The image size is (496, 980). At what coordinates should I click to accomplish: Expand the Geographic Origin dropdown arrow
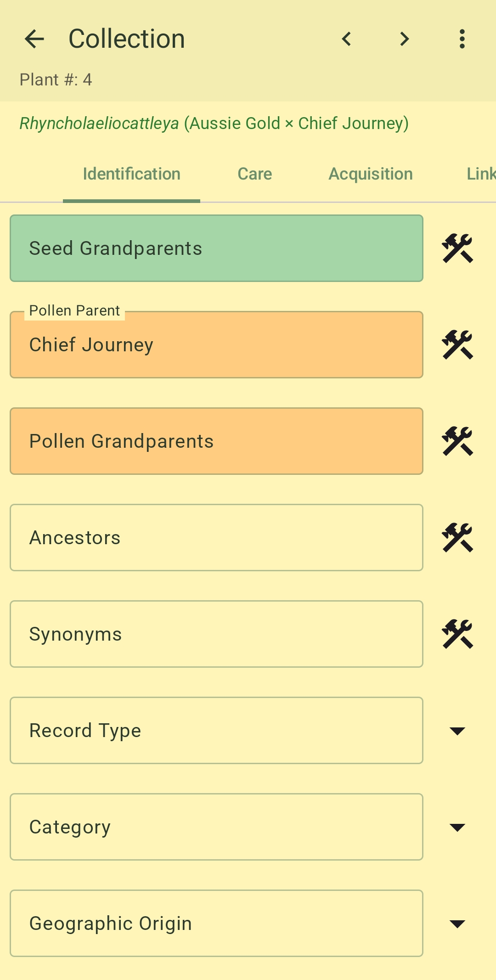pyautogui.click(x=457, y=924)
